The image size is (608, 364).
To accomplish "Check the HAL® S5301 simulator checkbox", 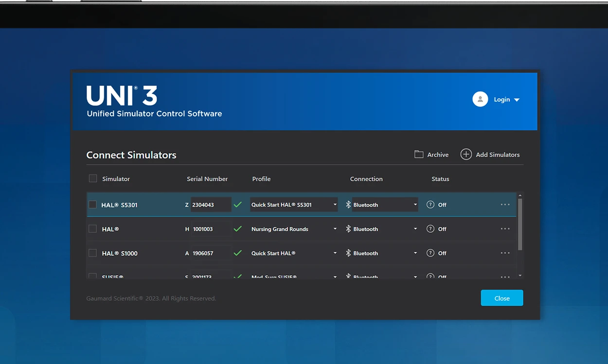I will (x=92, y=205).
